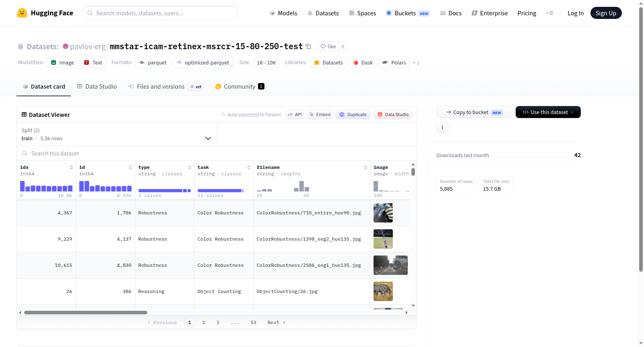The image size is (644, 347).
Task: Open pavlov-erg user profile link
Action: coord(87,46)
